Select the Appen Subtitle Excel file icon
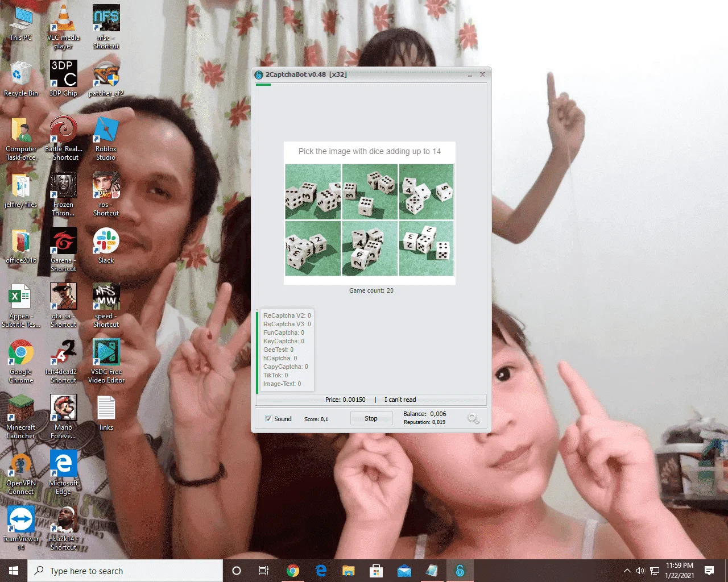 (21, 306)
